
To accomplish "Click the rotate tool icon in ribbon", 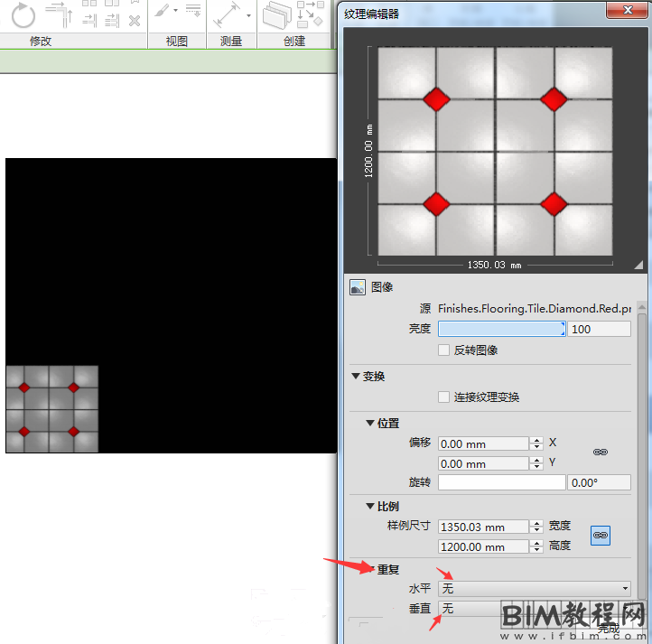I will 22,15.
